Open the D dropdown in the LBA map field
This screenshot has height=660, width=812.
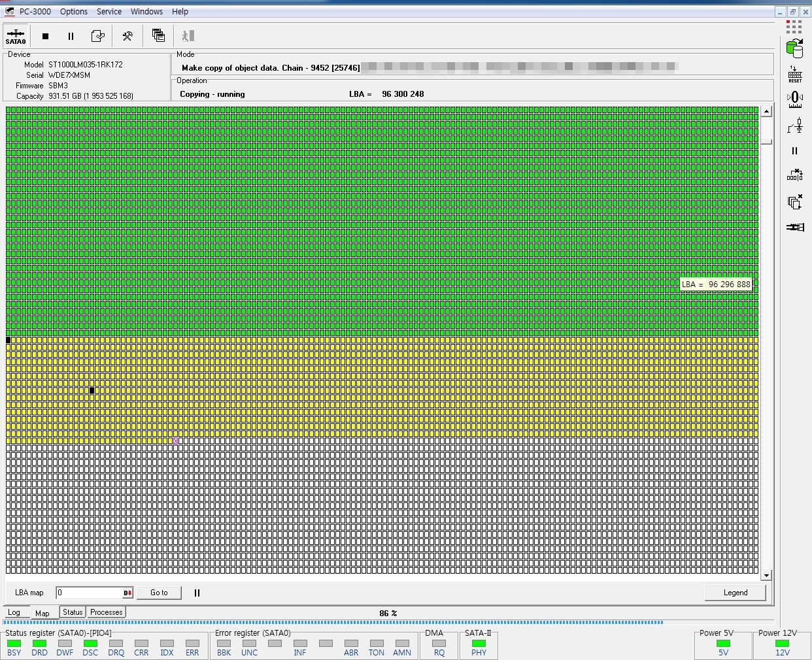127,593
